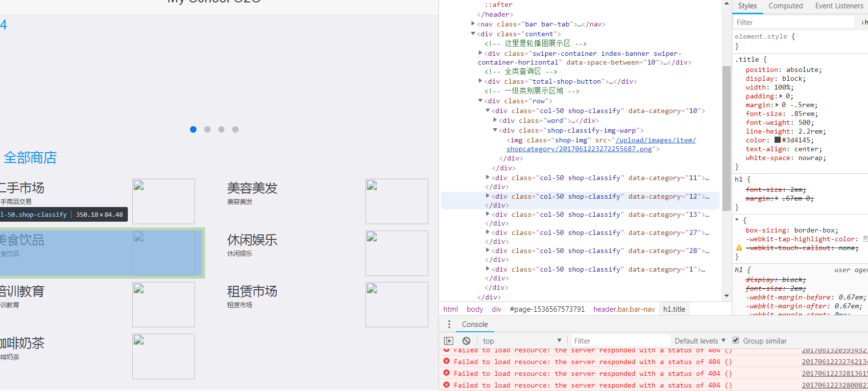Click the broken image next to 咖啡奶茶
Screen dimensions: 868x391
164,356
